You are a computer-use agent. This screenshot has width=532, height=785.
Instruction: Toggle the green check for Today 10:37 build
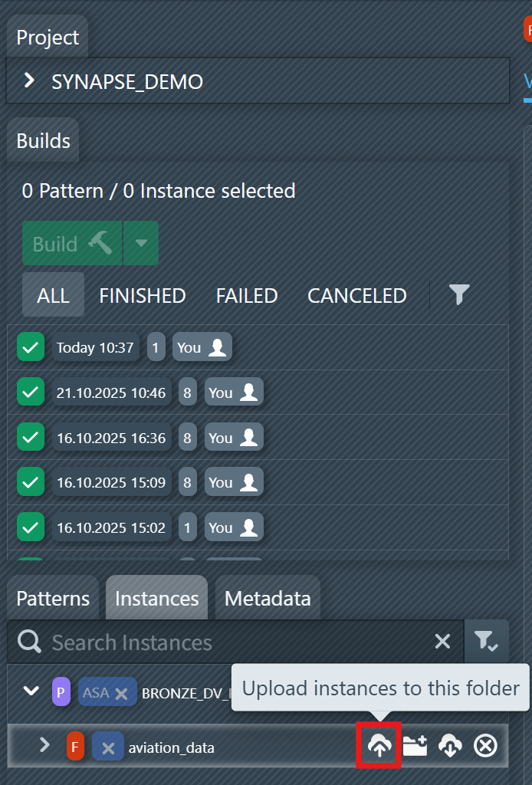[31, 347]
